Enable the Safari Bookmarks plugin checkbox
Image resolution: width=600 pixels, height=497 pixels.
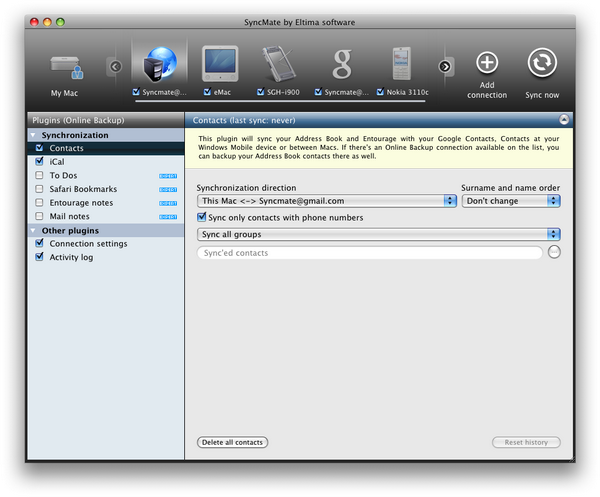point(39,189)
